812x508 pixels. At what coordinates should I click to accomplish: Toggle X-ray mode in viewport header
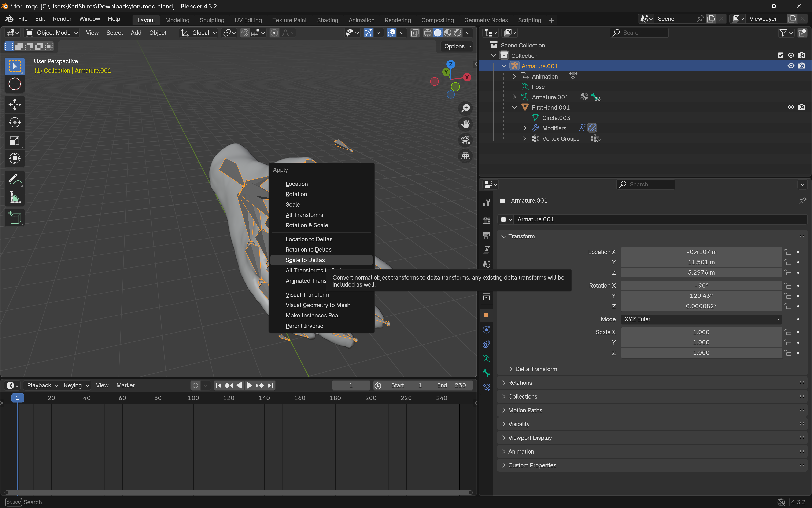[415, 33]
